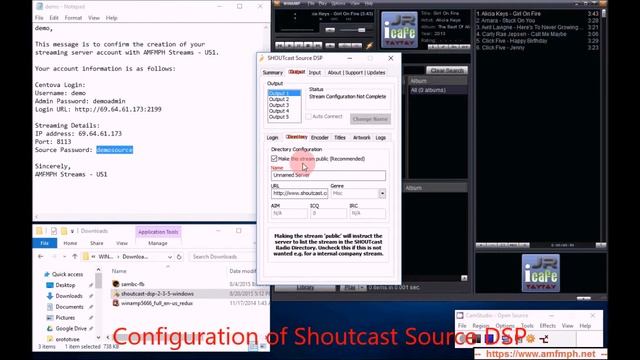The image size is (640, 360).
Task: Click highlighted demosource password in Notepad
Action: [114, 150]
